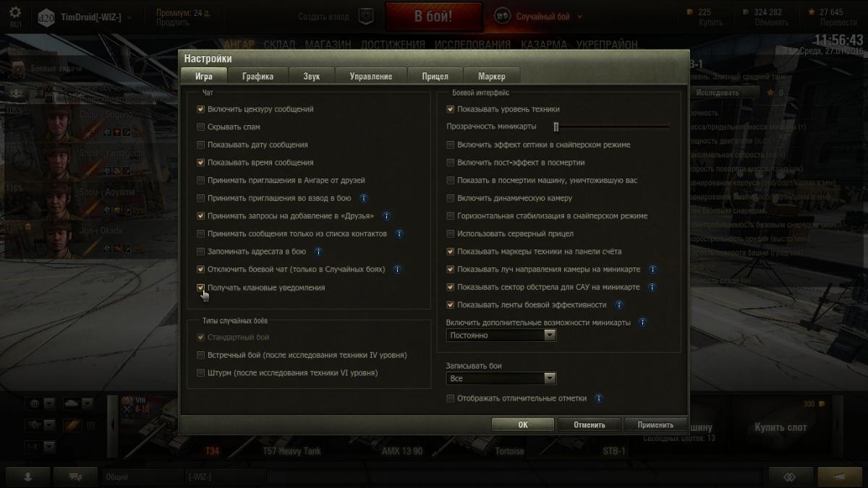Click the Применить button
Viewport: 868px width, 488px height.
tap(655, 424)
